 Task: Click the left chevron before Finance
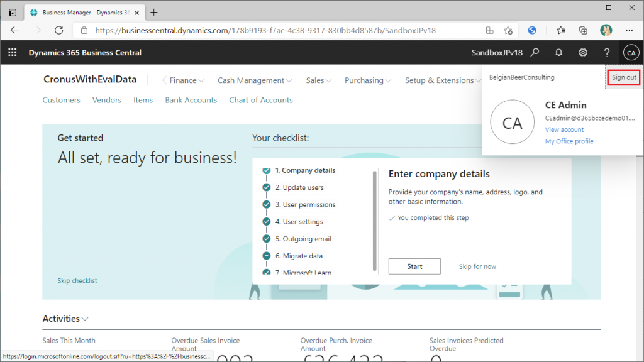(x=164, y=80)
